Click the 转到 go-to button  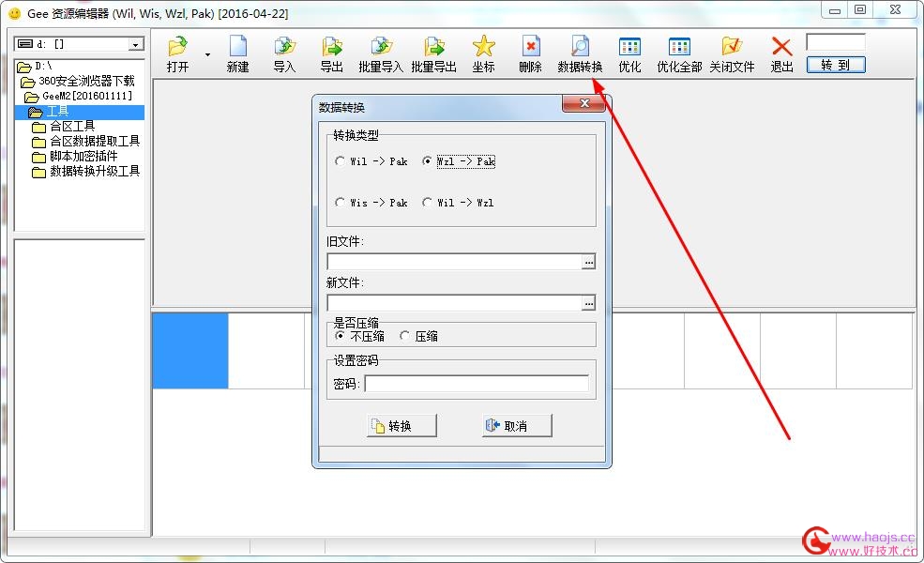836,65
